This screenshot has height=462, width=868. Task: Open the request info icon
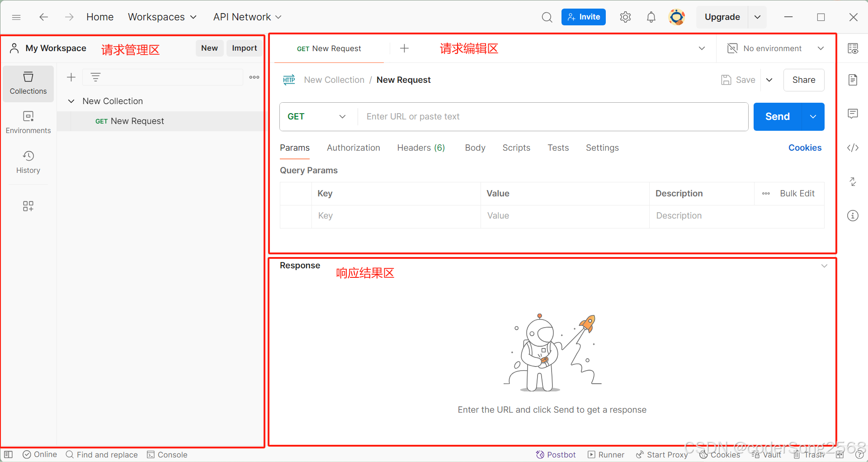(853, 215)
